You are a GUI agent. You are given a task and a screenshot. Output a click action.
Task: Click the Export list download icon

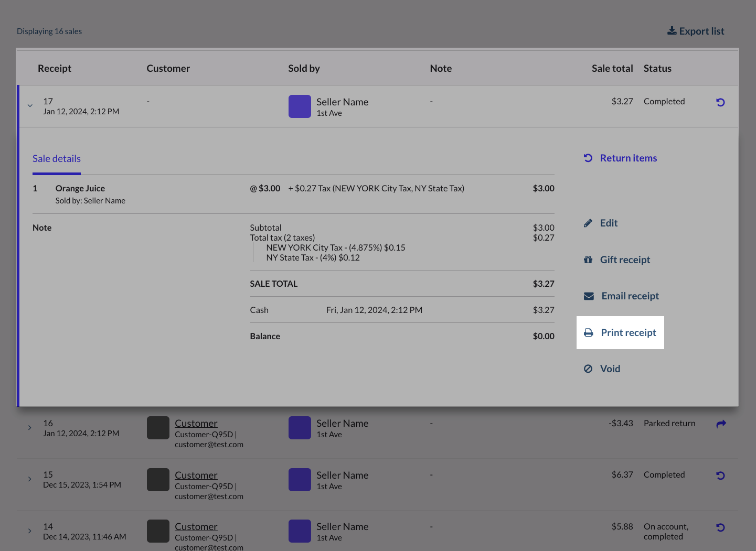[x=672, y=31]
